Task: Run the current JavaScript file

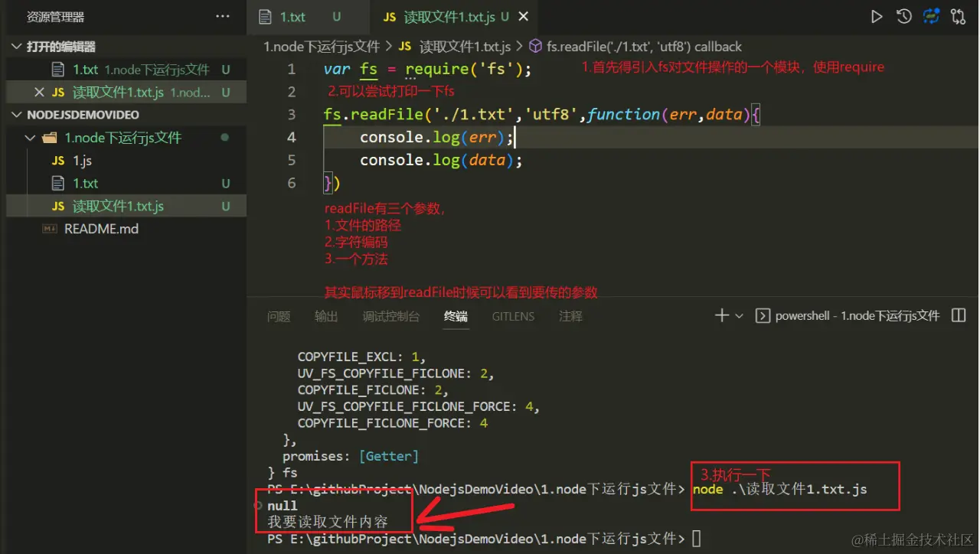Action: coord(876,15)
